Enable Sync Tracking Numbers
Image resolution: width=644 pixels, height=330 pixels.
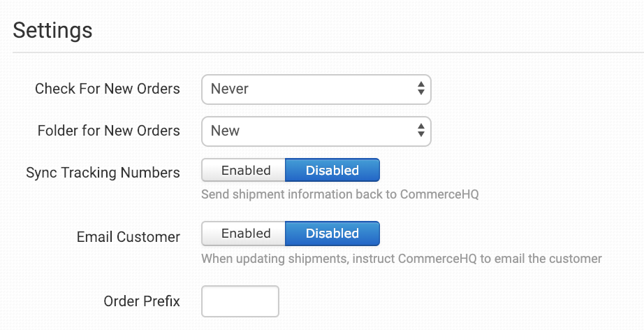[245, 171]
